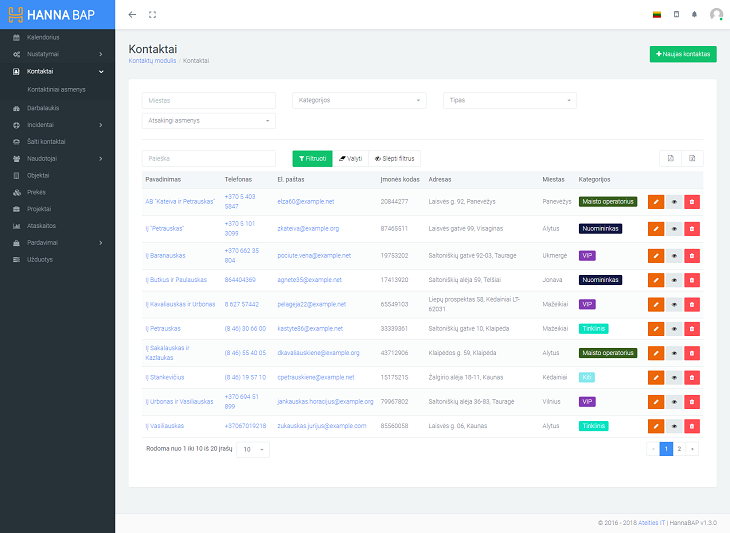Viewport: 730px width, 533px height.
Task: View the Ij Petrauskas contact via the eye icon
Action: pos(674,329)
